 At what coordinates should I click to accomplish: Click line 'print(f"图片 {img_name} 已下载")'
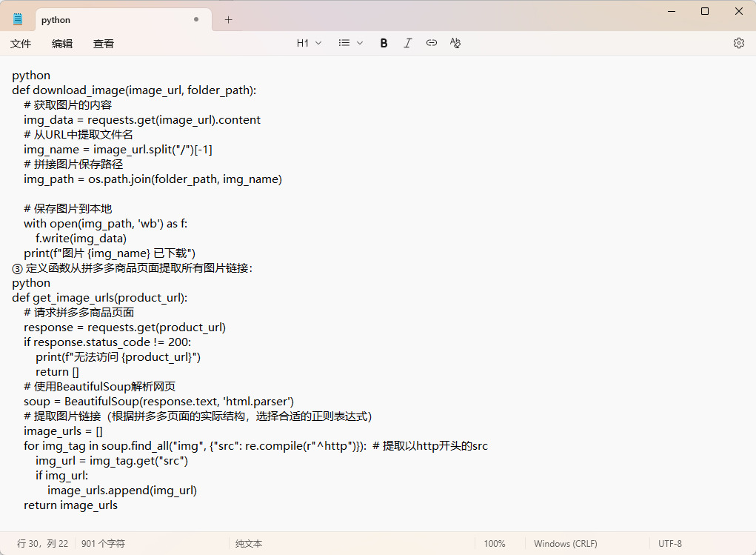coord(110,253)
